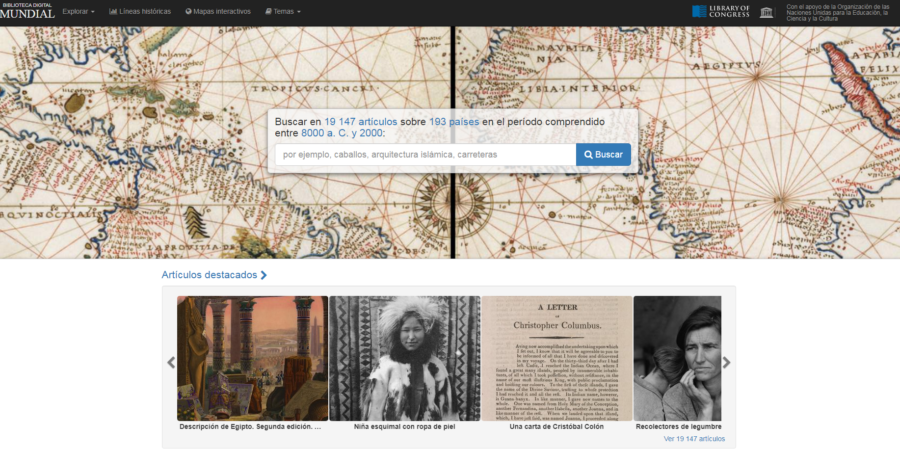Select the Descripción de Egipto thumbnail
Viewport: 900px width, 450px height.
[x=253, y=358]
